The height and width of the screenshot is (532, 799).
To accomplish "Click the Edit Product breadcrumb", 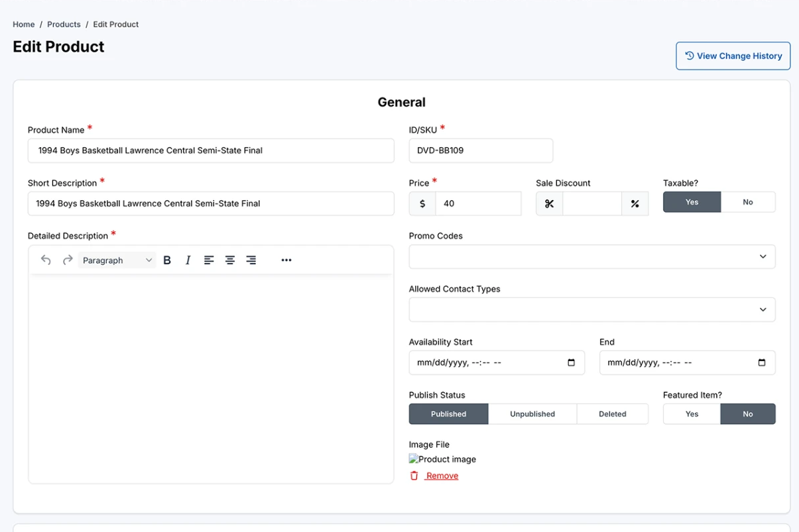I will click(116, 25).
